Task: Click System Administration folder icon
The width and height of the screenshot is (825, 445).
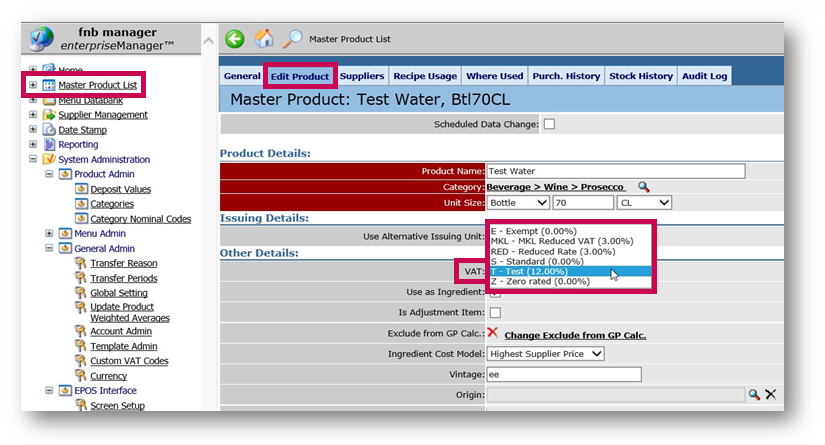Action: (x=49, y=159)
